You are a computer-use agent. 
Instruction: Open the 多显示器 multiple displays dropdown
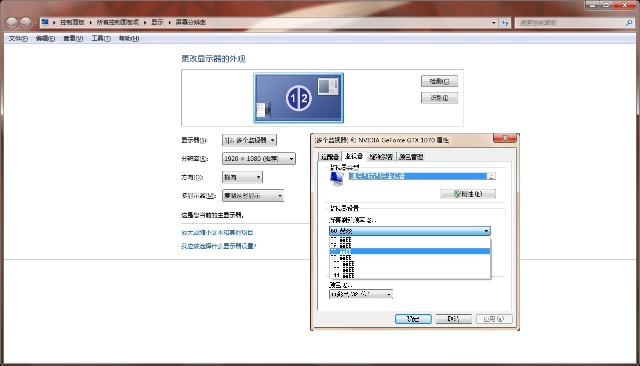click(253, 196)
